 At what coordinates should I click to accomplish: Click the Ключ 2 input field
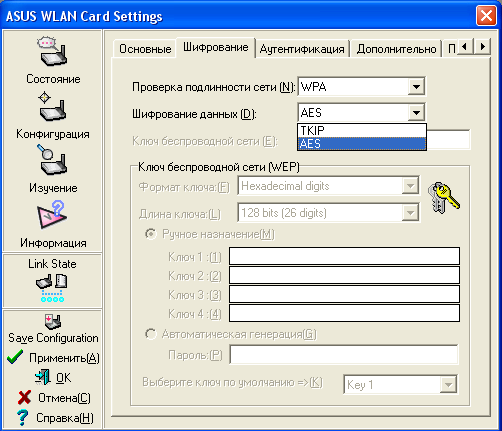coord(344,275)
